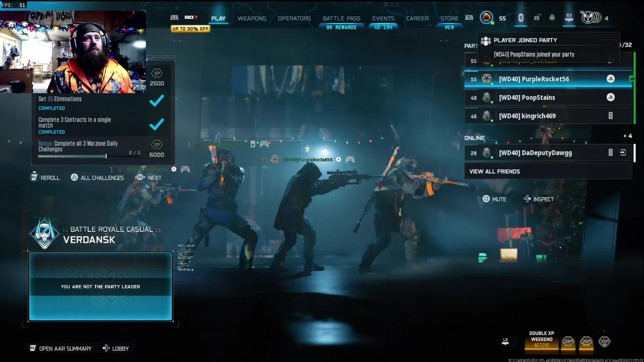Open the menu list icon in top bar
The height and width of the screenshot is (362, 644).
[521, 18]
